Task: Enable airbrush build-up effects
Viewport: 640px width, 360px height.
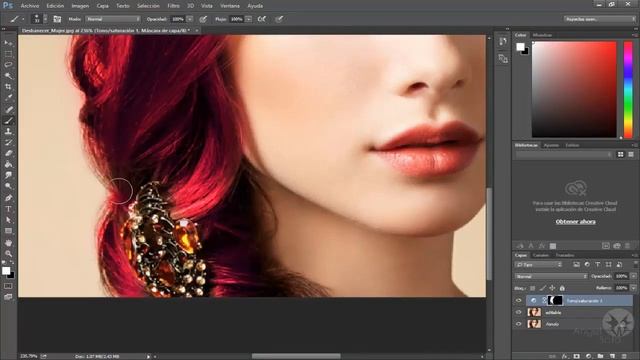Action: pos(262,19)
